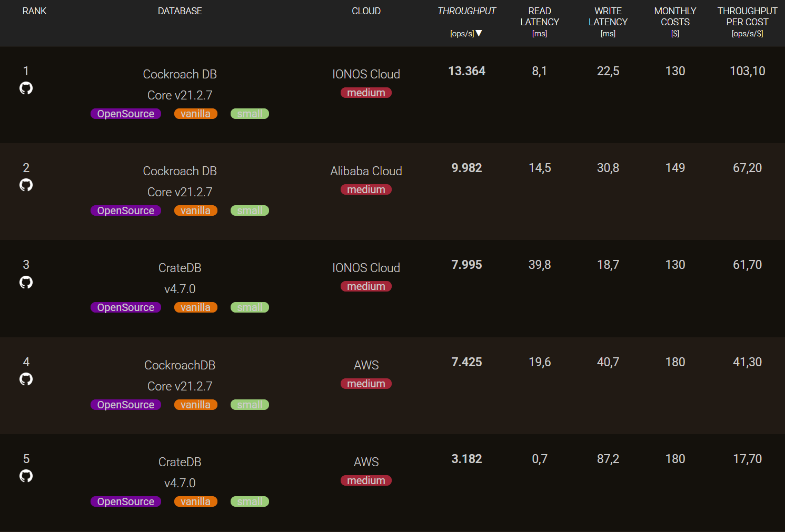Click the Database column header
The image size is (785, 532).
click(x=180, y=11)
